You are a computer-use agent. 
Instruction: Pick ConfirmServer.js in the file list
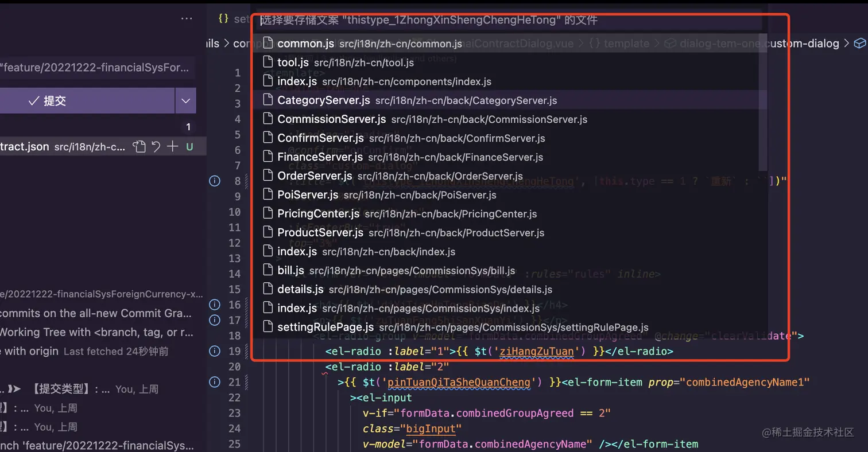(x=510, y=138)
